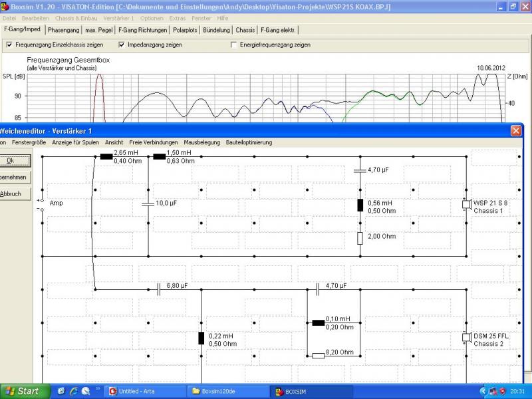Screen dimensions: 532x399
Task: Enable Energiefrequenzgang zeigen checkbox
Action: point(234,45)
